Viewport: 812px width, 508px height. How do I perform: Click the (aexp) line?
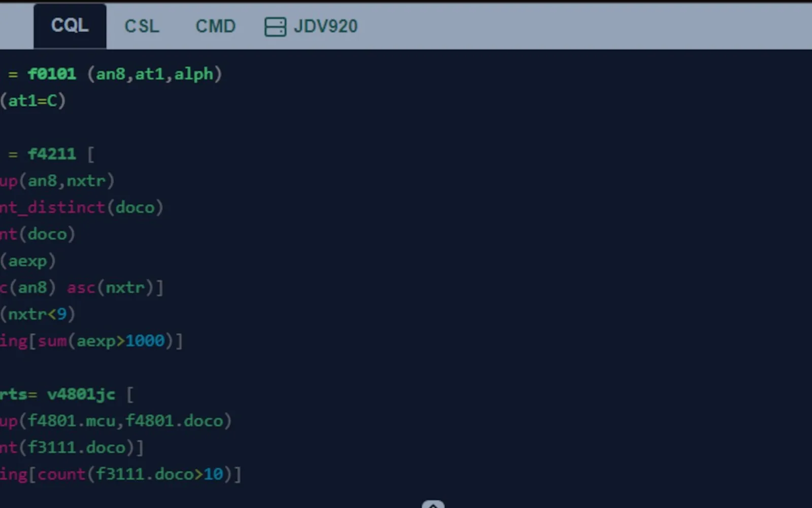[x=28, y=261]
